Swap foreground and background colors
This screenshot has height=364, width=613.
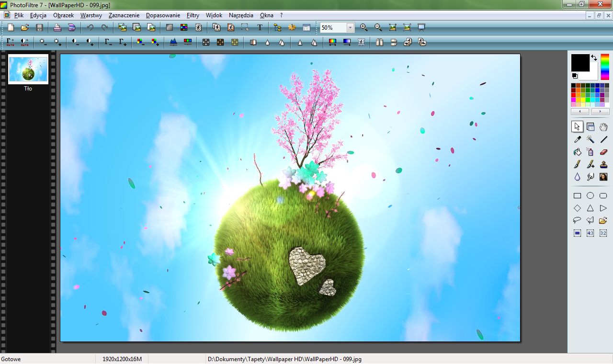[594, 57]
